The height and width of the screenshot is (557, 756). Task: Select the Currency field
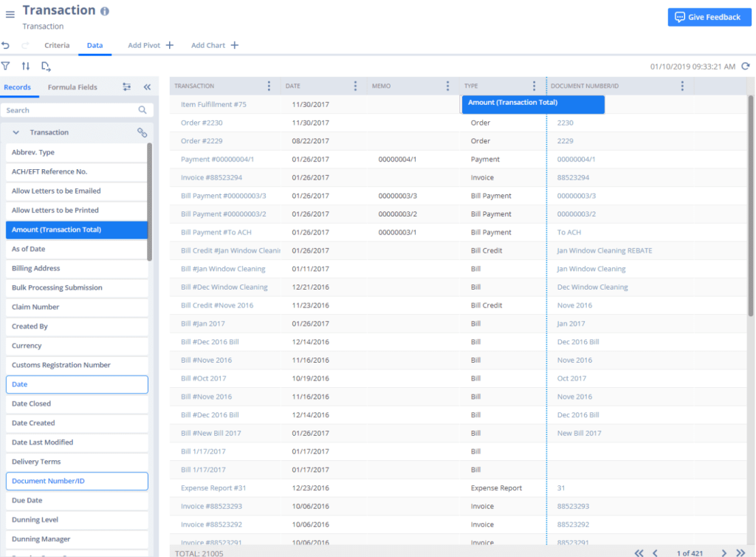coord(77,345)
